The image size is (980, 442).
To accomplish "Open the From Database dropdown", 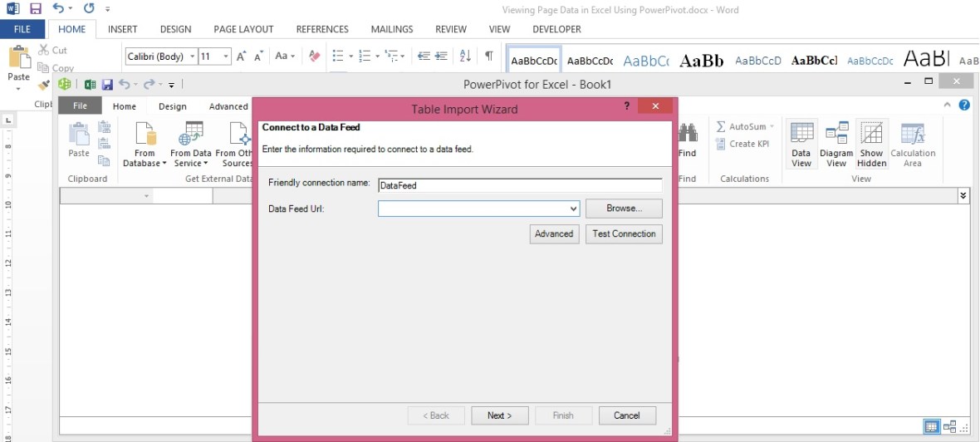I will point(145,145).
